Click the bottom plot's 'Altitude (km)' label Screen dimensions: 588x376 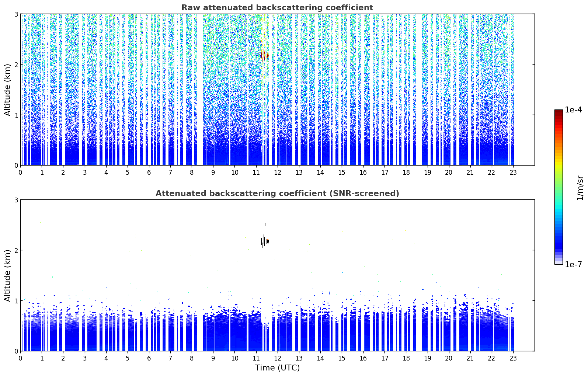(7, 275)
